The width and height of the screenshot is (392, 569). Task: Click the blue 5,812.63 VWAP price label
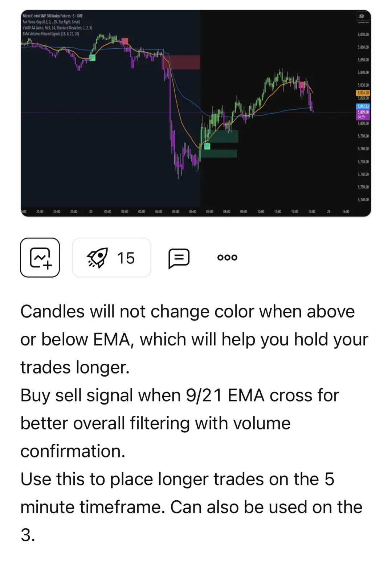[x=363, y=106]
